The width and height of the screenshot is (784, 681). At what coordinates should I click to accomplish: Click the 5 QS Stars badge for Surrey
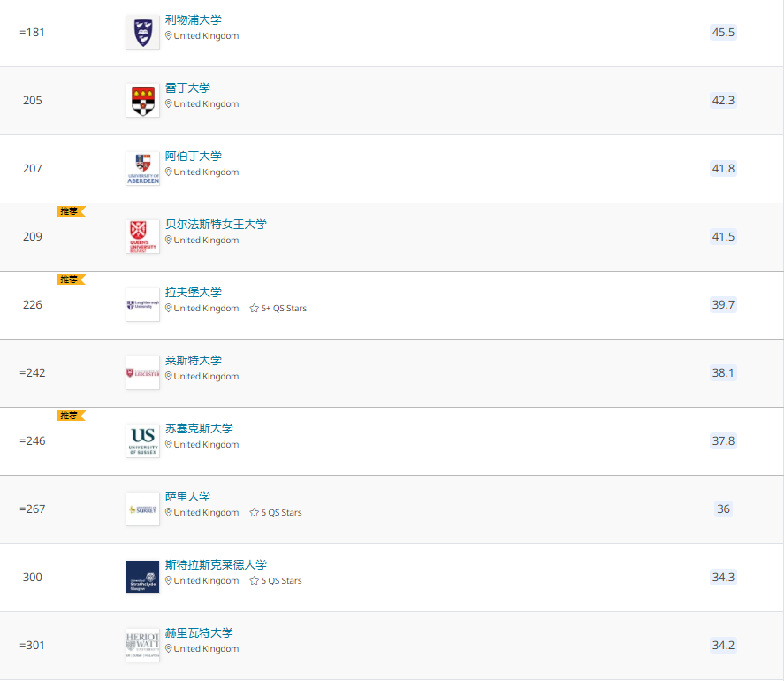[276, 512]
